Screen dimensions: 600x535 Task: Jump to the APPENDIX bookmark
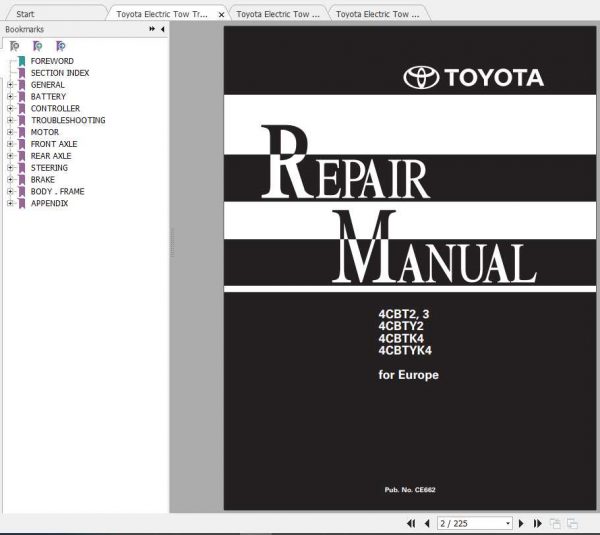click(49, 203)
